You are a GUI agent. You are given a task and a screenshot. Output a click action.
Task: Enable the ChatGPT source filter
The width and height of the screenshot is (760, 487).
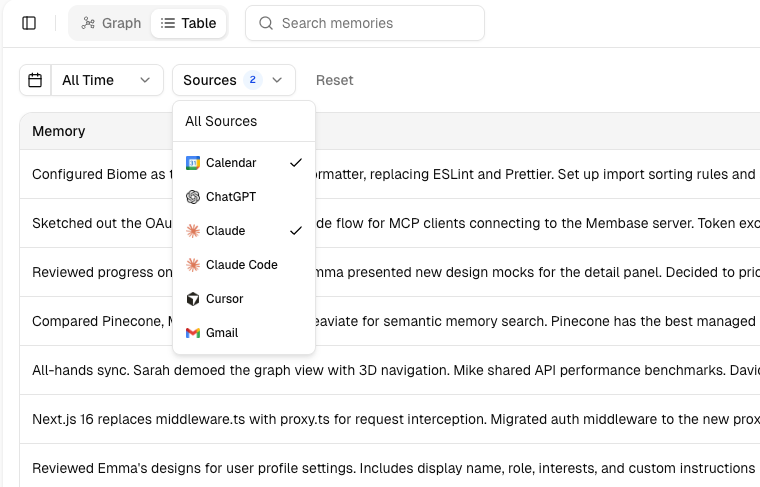[x=231, y=197]
